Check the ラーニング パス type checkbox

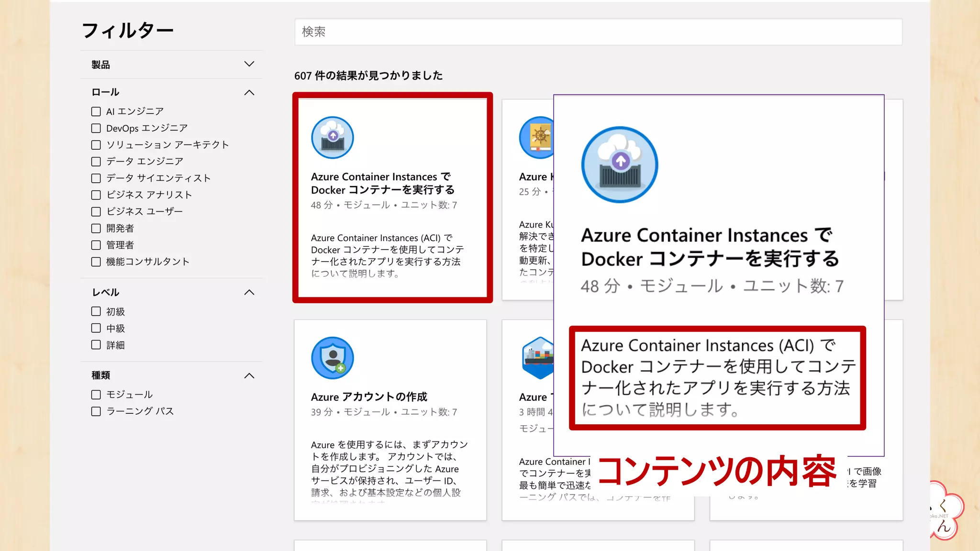point(96,411)
